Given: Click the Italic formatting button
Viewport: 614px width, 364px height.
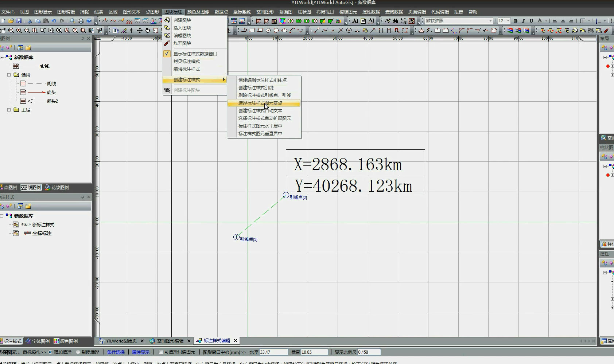Looking at the screenshot, I should 523,21.
